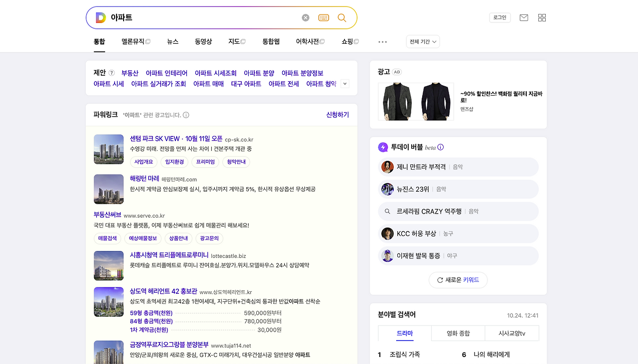This screenshot has height=364, width=638.
Task: Click the search icon in 르세라핌 CRAZY bubble
Action: (x=387, y=211)
